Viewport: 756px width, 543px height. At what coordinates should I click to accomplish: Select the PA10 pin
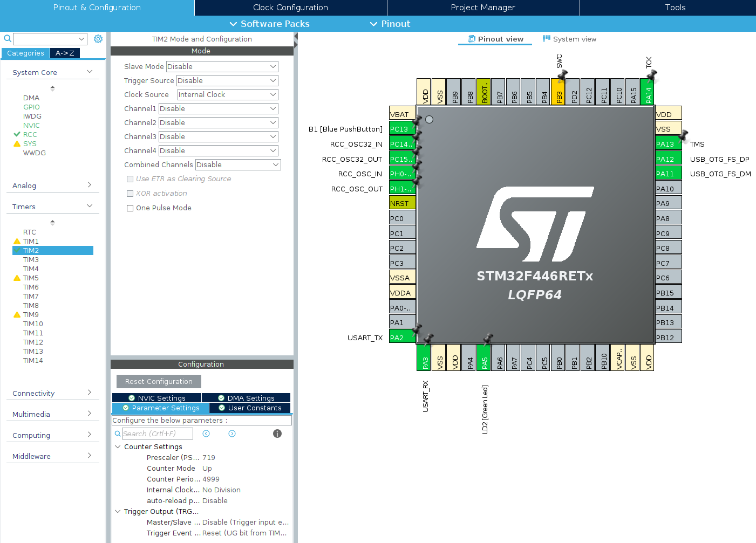coord(669,189)
